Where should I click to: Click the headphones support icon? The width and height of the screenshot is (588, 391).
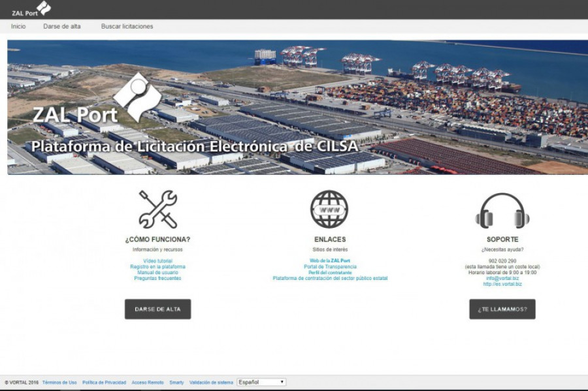[x=502, y=210]
